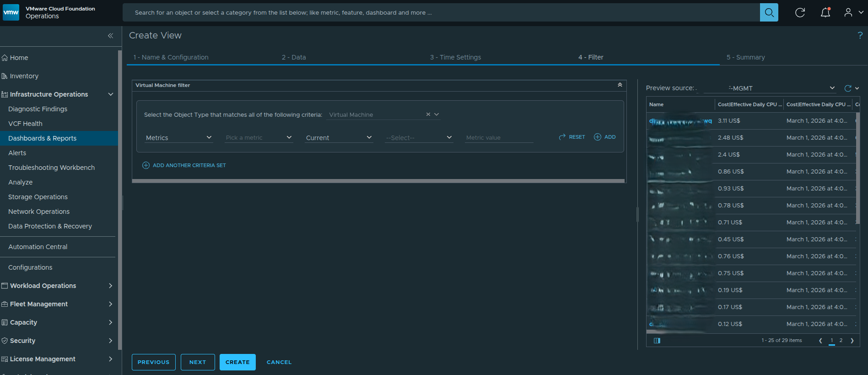Viewport: 868px width, 375px height.
Task: Open Dashboards & Reports menu item
Action: pos(59,138)
